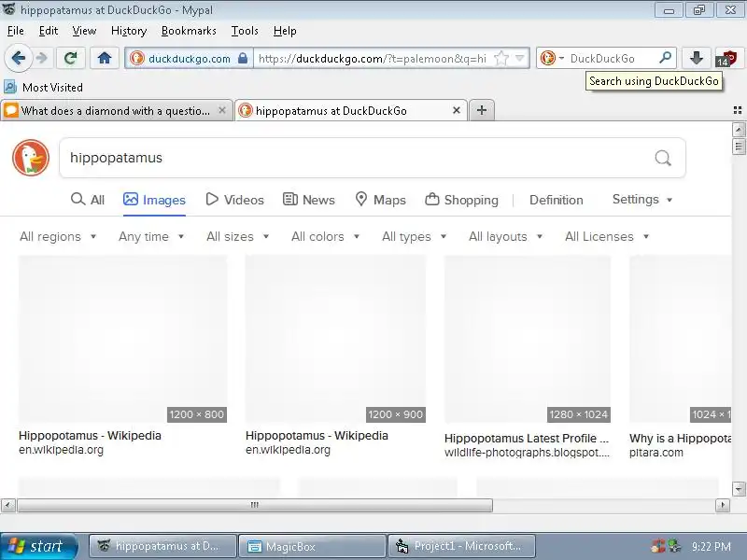Open the list all tabs grid icon
The image size is (747, 560).
pos(738,110)
